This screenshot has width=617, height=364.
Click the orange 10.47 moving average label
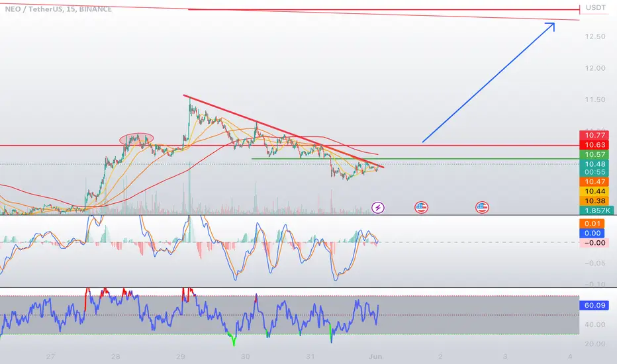tap(594, 181)
